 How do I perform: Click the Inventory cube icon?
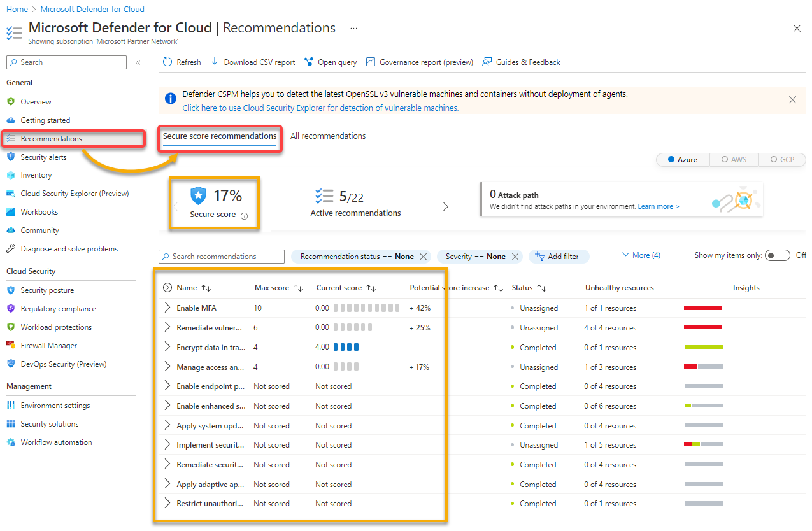click(11, 175)
